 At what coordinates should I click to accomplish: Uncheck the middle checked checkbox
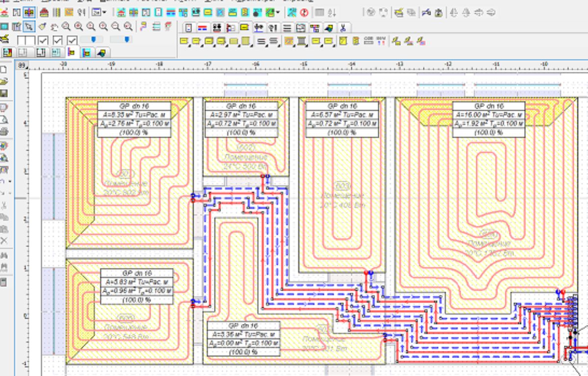57,40
